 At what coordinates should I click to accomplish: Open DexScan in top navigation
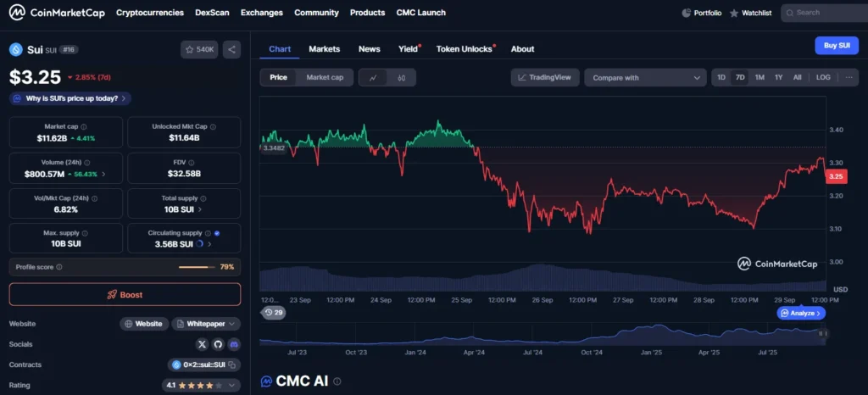(212, 12)
